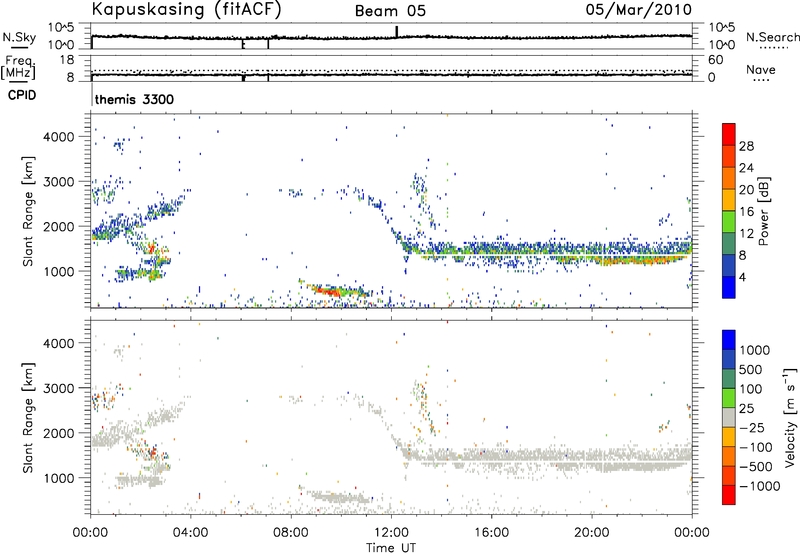Click the 'Slant Range [km]' label of power panel
The width and height of the screenshot is (800, 554).
coord(28,211)
